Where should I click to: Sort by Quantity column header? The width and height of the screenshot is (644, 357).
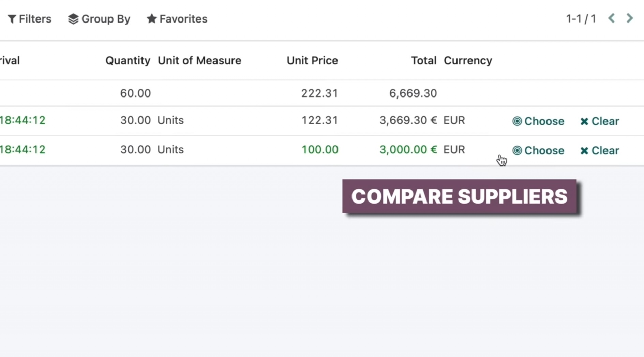pyautogui.click(x=128, y=60)
